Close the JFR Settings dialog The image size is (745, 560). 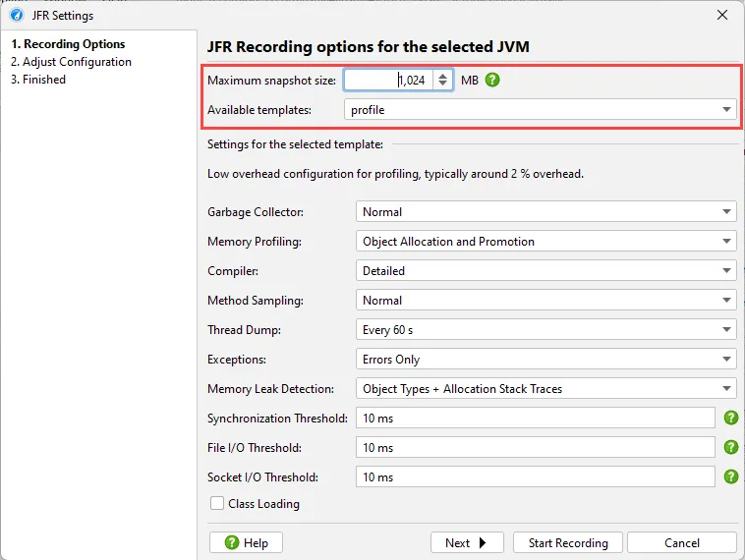coord(722,15)
